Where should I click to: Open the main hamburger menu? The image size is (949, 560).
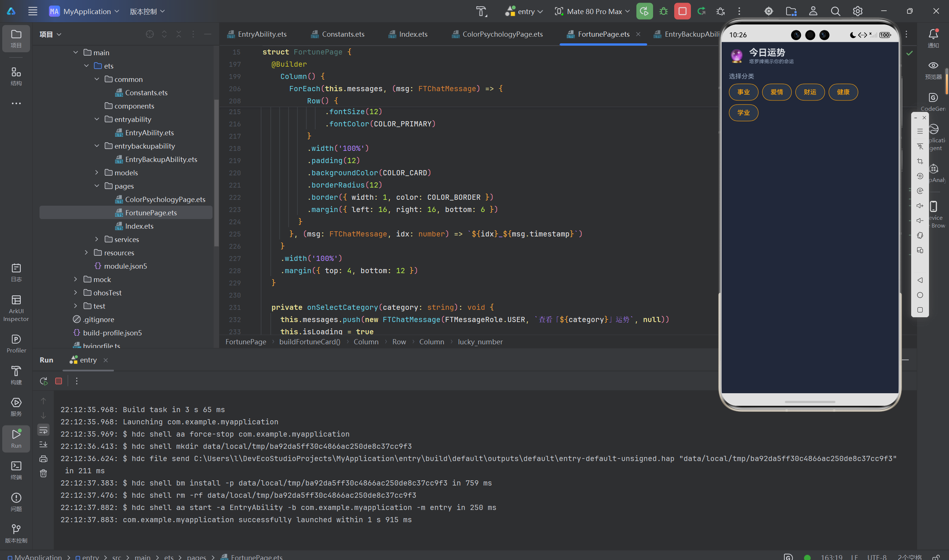click(33, 11)
